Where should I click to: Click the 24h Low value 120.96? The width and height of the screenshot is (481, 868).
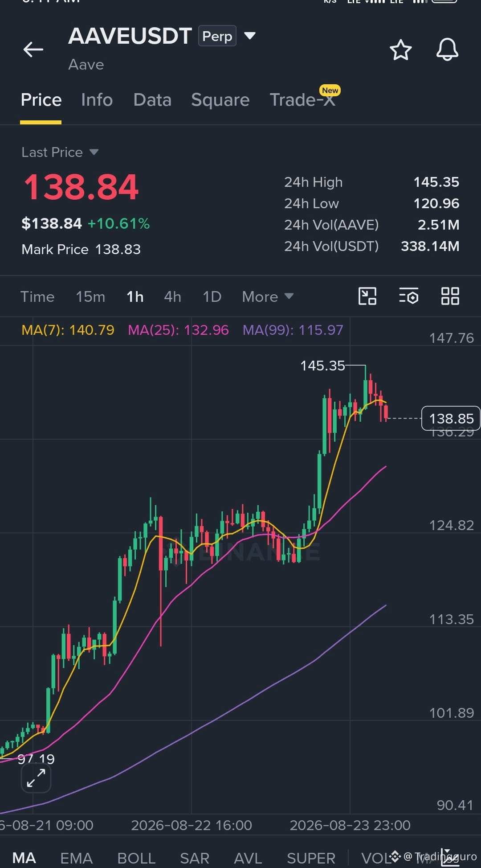[x=436, y=203]
